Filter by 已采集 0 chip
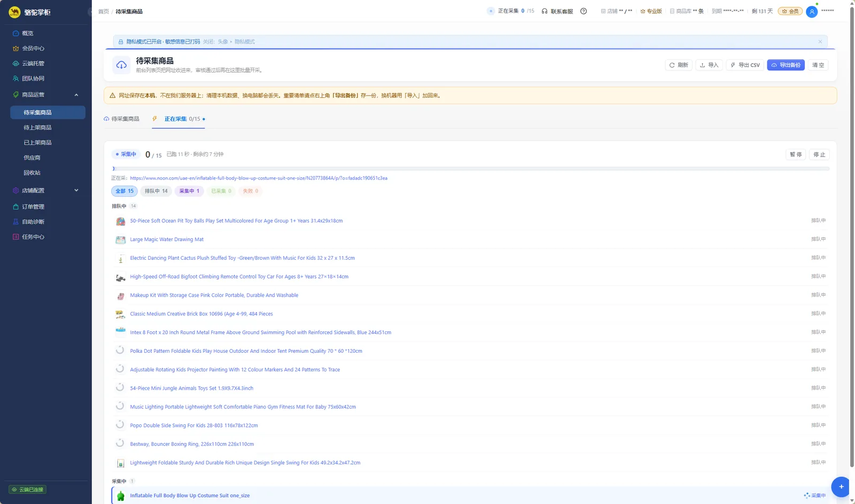 coord(221,191)
